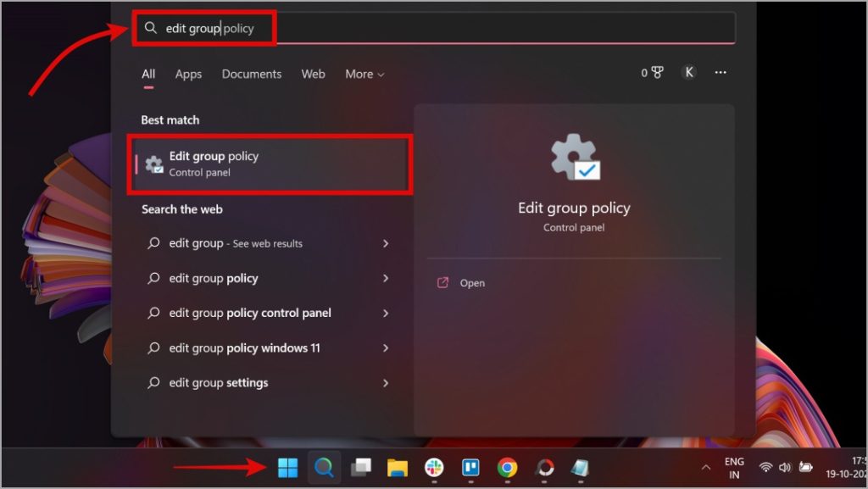Image resolution: width=868 pixels, height=489 pixels.
Task: Open Trello from the taskbar
Action: point(470,468)
